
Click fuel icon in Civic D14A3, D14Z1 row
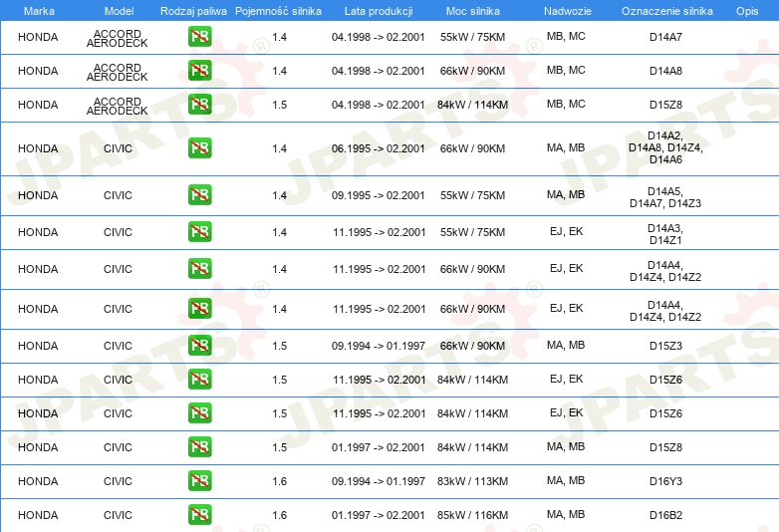[199, 232]
